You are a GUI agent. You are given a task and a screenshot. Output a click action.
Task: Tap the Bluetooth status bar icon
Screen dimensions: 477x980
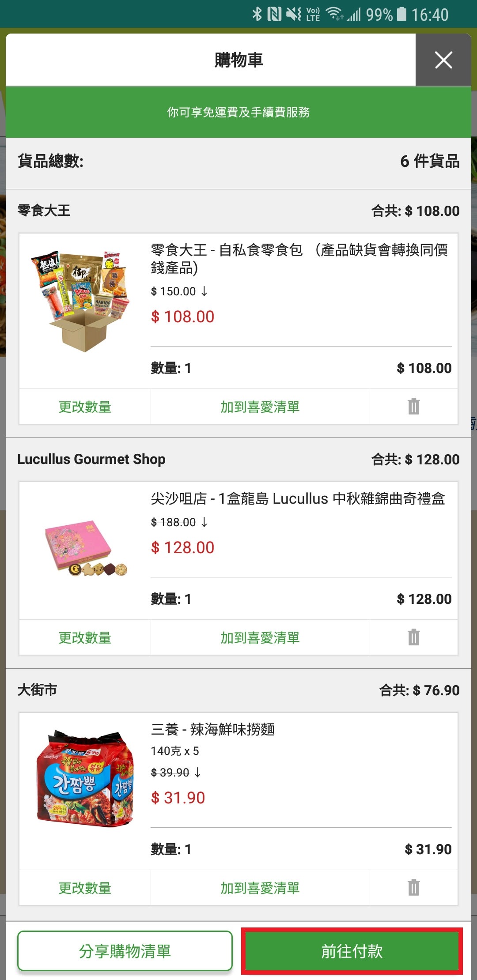[x=257, y=14]
